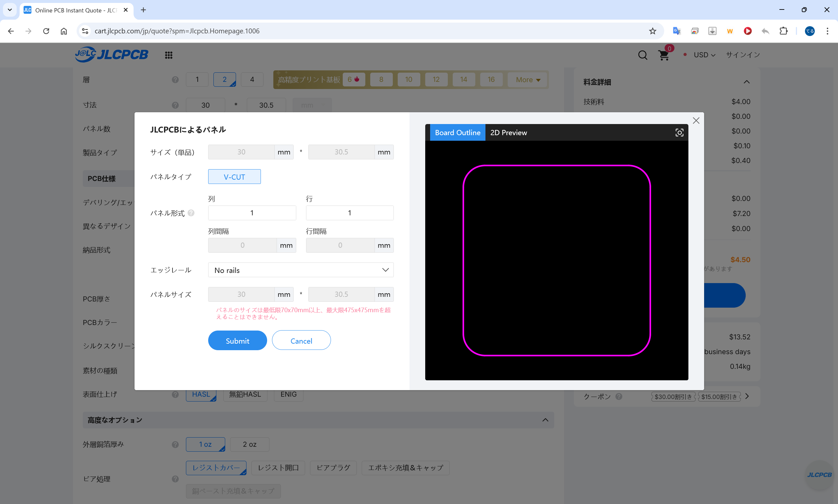Open the No rails edge rail dropdown

click(300, 270)
